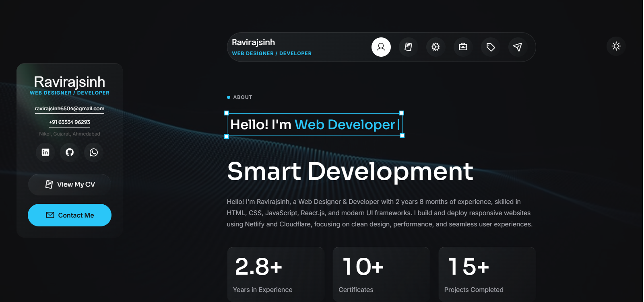This screenshot has width=644, height=302.
Task: Click the Ravirajsinh name in top navbar
Action: (254, 42)
